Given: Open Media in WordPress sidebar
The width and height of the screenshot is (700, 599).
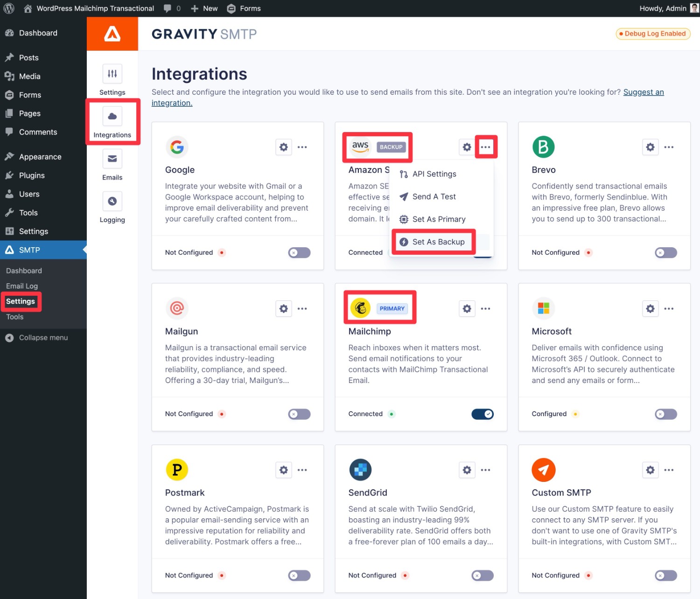Looking at the screenshot, I should [x=43, y=77].
